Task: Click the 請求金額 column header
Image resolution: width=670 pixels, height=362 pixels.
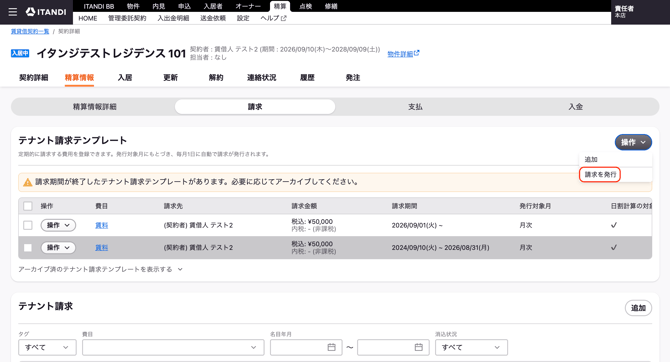Action: point(304,206)
